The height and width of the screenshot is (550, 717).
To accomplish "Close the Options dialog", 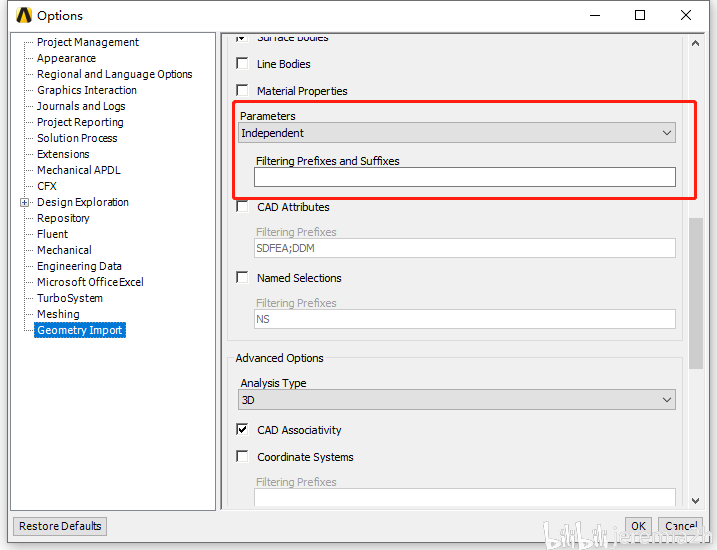I will pyautogui.click(x=685, y=15).
